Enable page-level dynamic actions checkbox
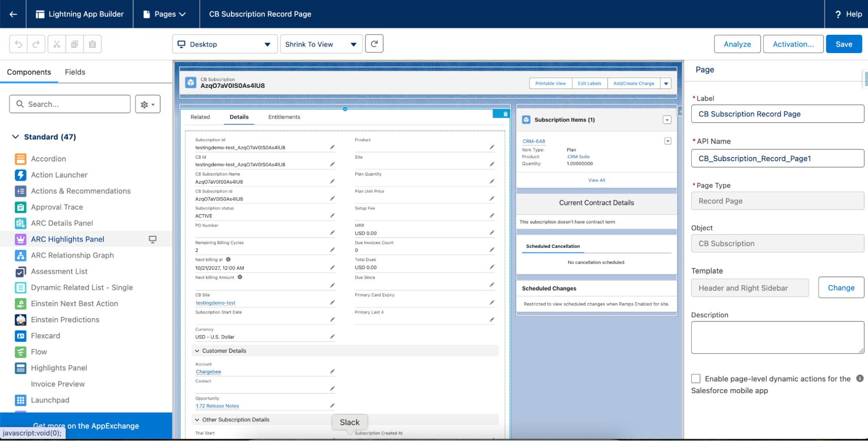868x441 pixels. click(x=696, y=378)
